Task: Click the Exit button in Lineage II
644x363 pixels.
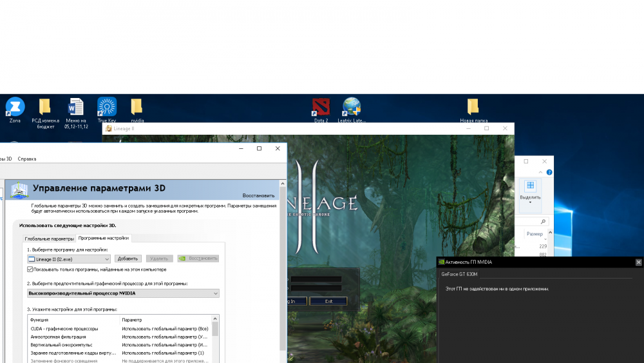Action: click(328, 301)
